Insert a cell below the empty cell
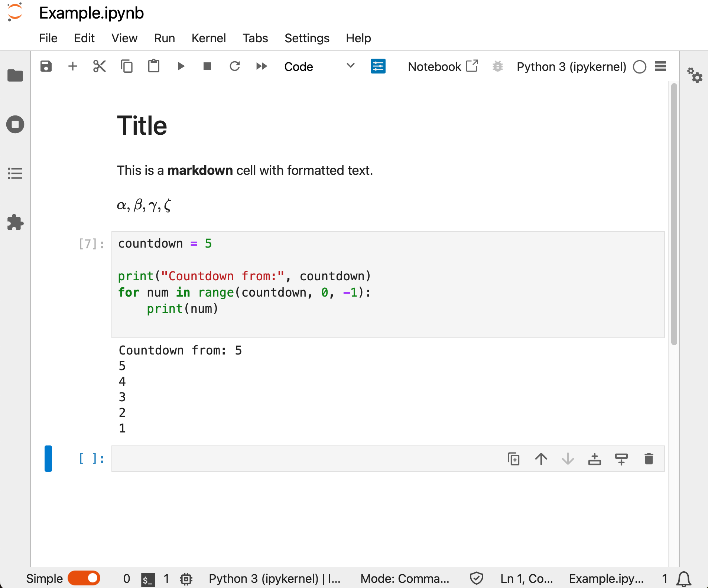Image resolution: width=708 pixels, height=588 pixels. [621, 459]
